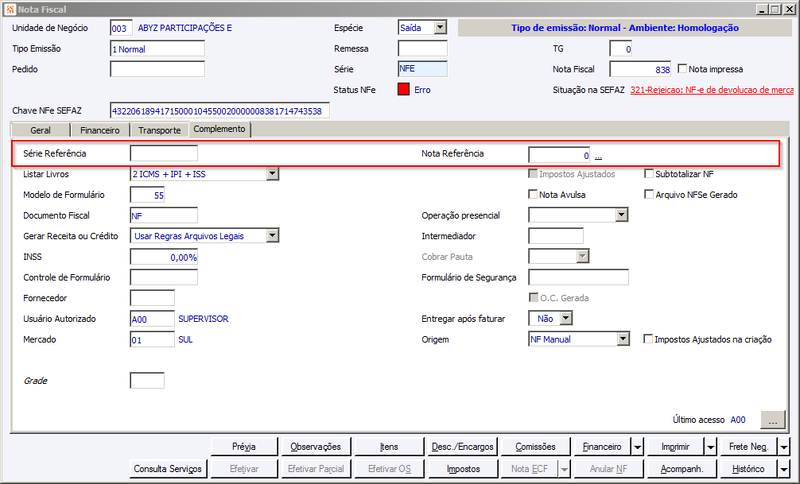Open Observações
Screen dimensions: 800x484
click(316, 447)
